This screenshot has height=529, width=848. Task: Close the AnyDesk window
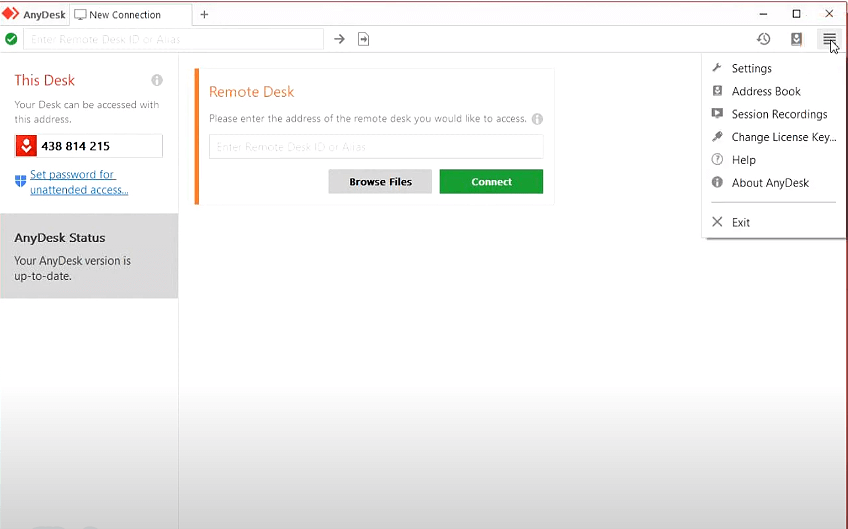(x=829, y=14)
